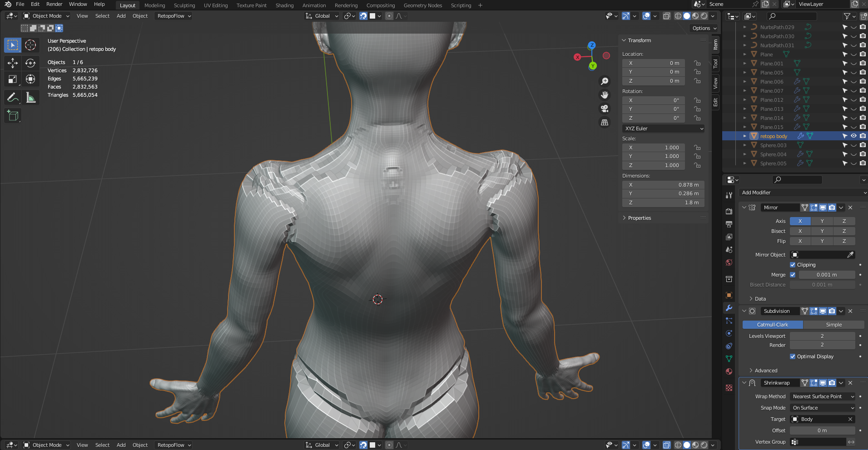
Task: Click the Dimensions X input field
Action: coord(663,185)
